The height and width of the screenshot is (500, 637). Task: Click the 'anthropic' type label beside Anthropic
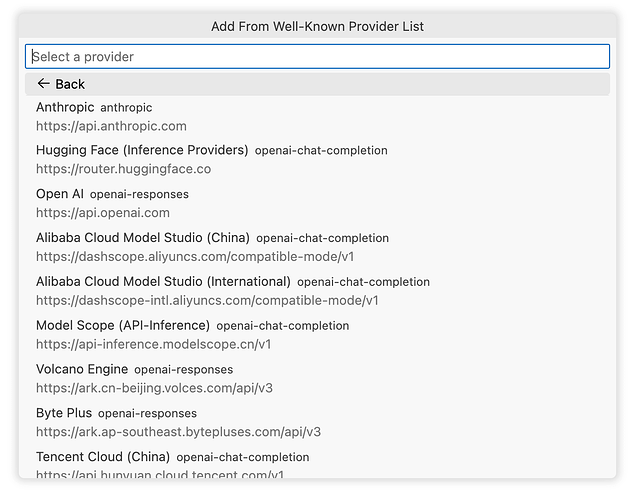[x=126, y=108]
